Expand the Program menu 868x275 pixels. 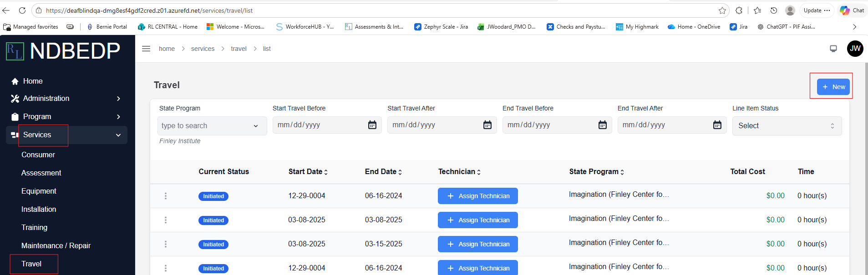[66, 117]
